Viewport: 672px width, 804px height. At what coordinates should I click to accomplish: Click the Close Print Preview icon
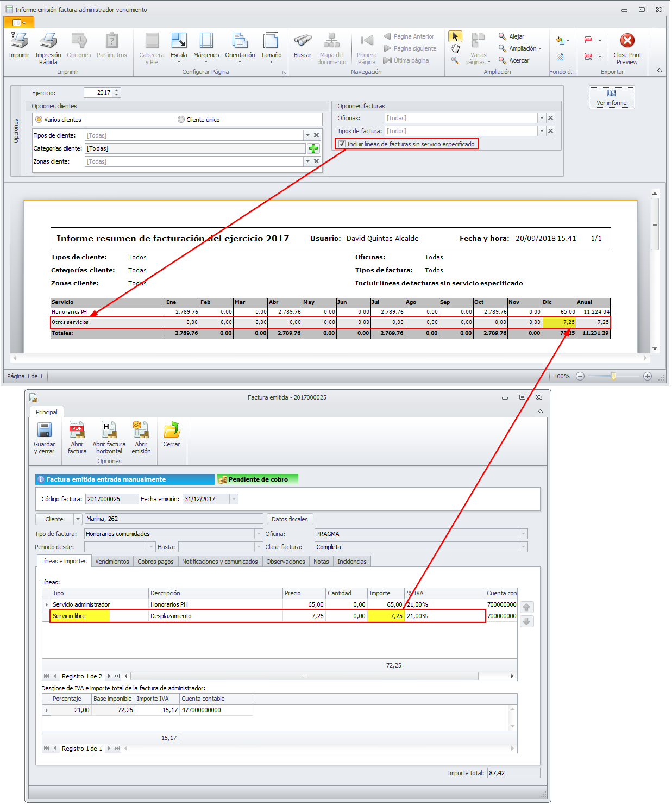click(627, 41)
